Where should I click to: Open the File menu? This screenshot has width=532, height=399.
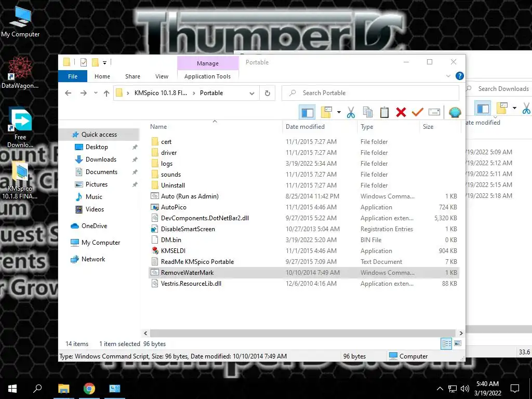point(73,76)
